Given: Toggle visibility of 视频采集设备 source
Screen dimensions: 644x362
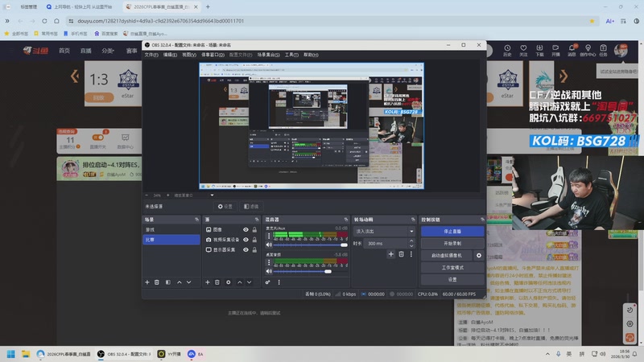Looking at the screenshot, I should (244, 240).
